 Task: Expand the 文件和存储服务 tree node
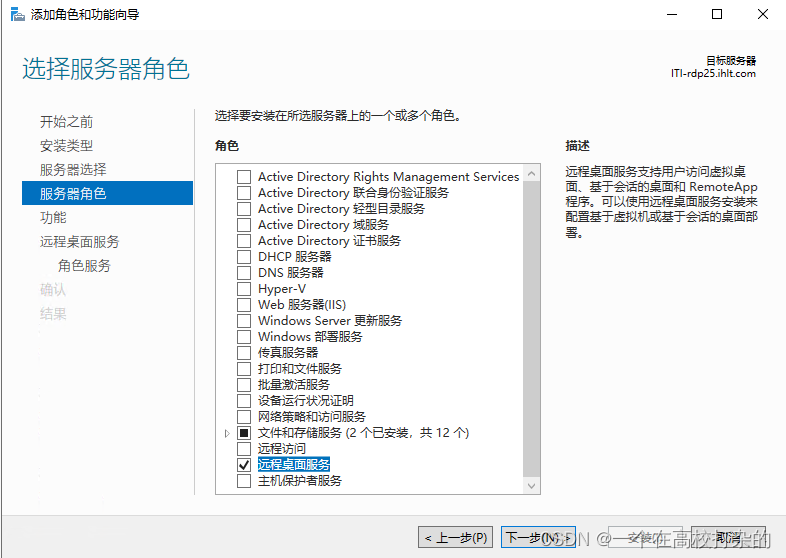pos(227,433)
